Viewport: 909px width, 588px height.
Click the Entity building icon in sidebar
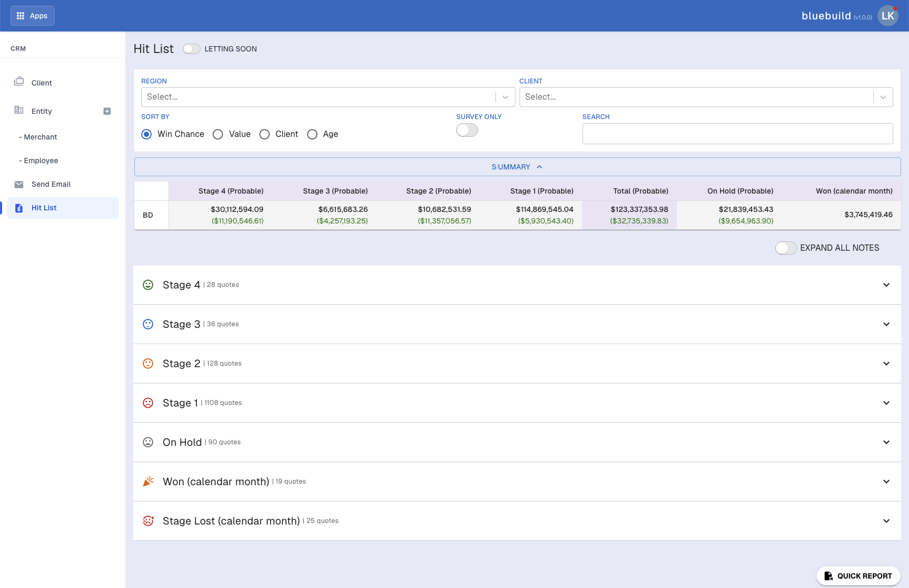19,110
